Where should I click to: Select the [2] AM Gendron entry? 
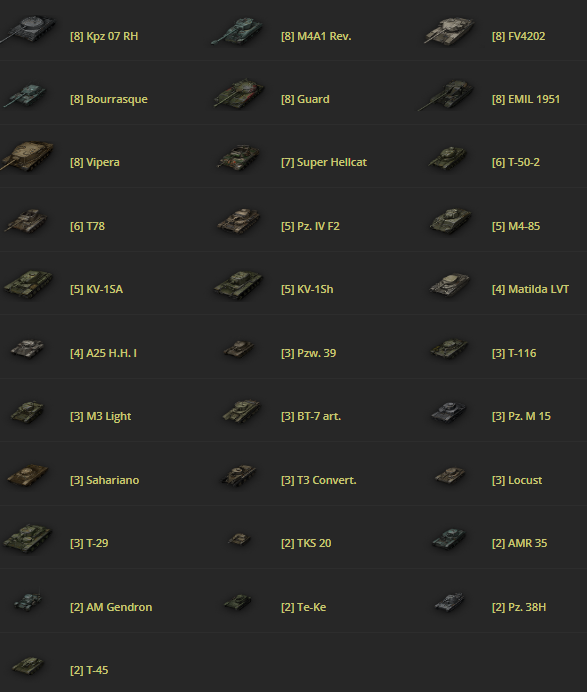click(x=111, y=607)
